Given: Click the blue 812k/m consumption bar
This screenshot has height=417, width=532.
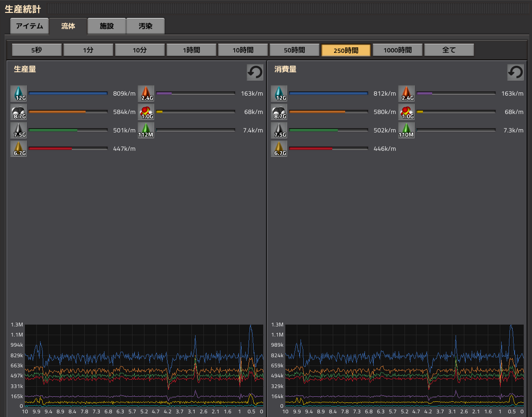Looking at the screenshot, I should point(329,93).
